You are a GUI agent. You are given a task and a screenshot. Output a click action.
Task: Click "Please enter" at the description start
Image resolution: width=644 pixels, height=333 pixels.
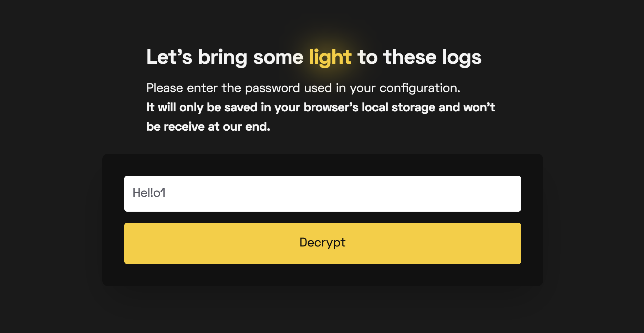182,88
